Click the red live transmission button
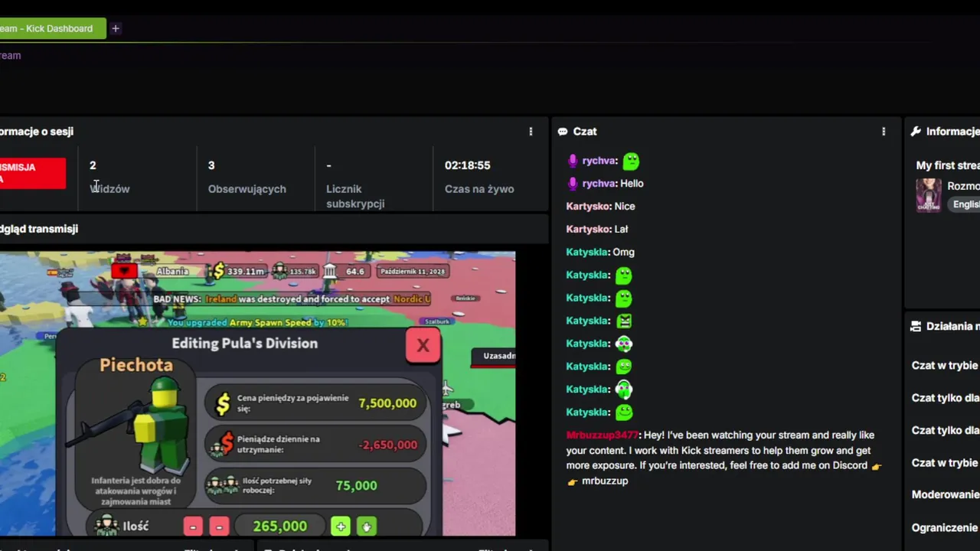The width and height of the screenshot is (980, 551). click(32, 173)
